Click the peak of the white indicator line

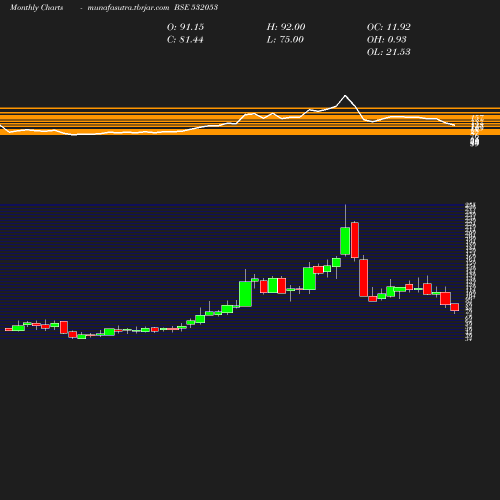[345, 96]
